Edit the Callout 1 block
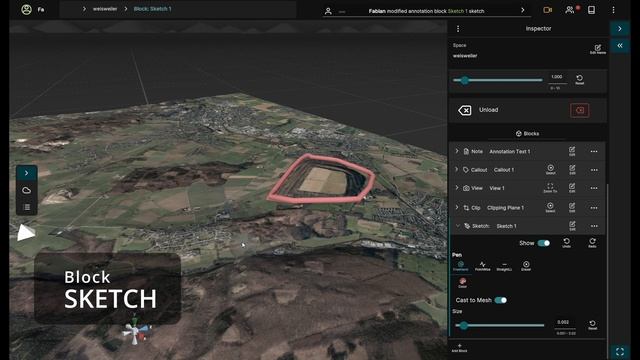 [572, 169]
